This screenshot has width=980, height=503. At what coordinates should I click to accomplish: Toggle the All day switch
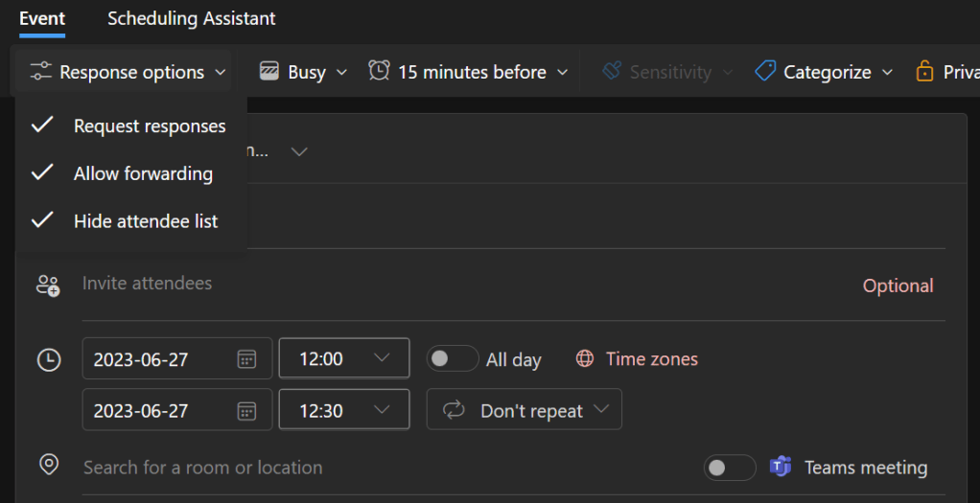tap(453, 359)
